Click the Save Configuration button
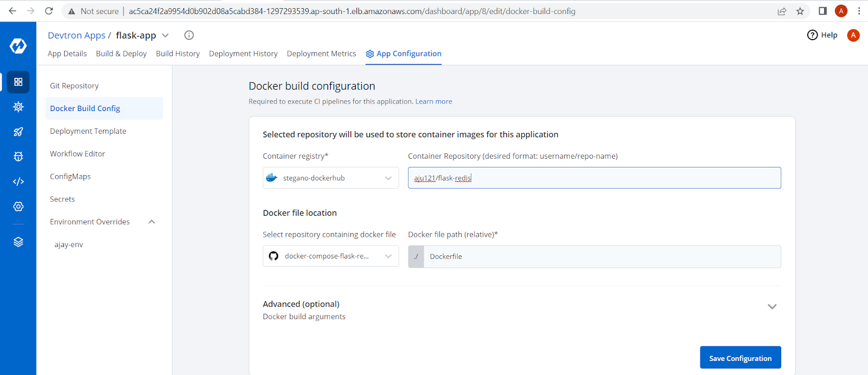 (x=740, y=358)
